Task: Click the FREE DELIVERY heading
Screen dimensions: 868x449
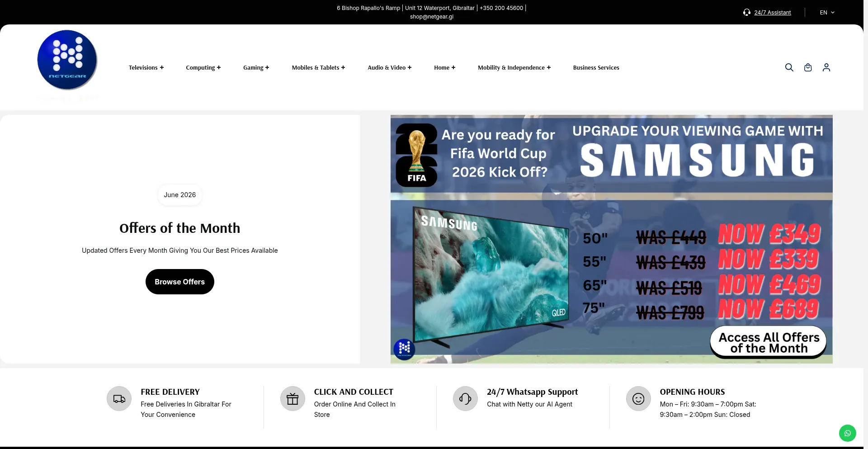Action: click(170, 392)
